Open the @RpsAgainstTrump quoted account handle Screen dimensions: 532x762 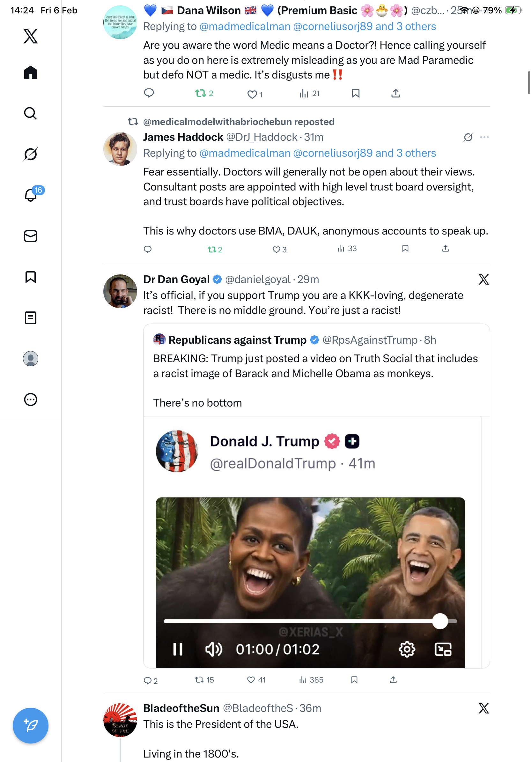coord(369,340)
